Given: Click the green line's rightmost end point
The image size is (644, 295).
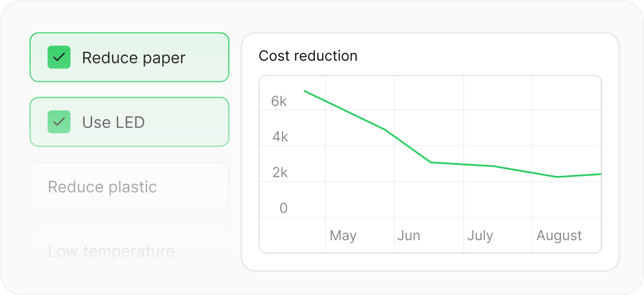Looking at the screenshot, I should (x=601, y=174).
